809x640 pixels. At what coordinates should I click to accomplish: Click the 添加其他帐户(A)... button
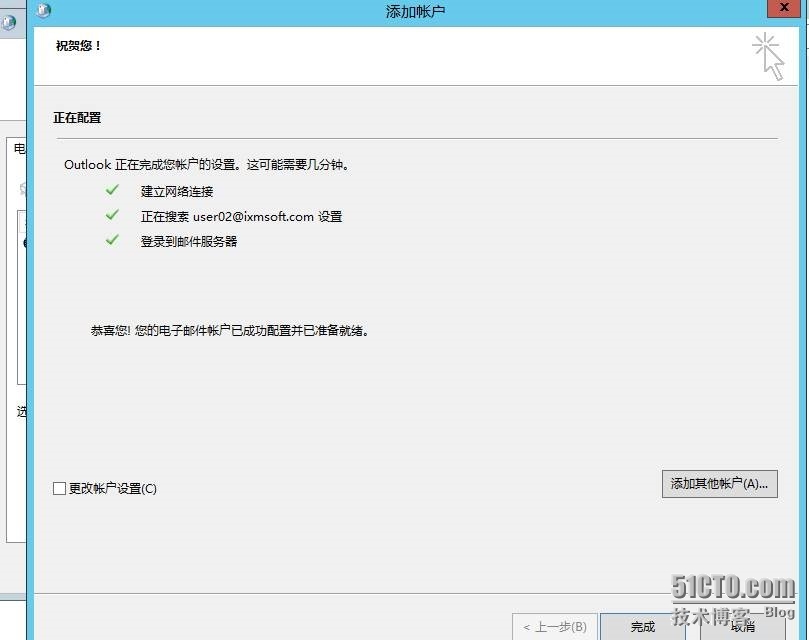719,484
